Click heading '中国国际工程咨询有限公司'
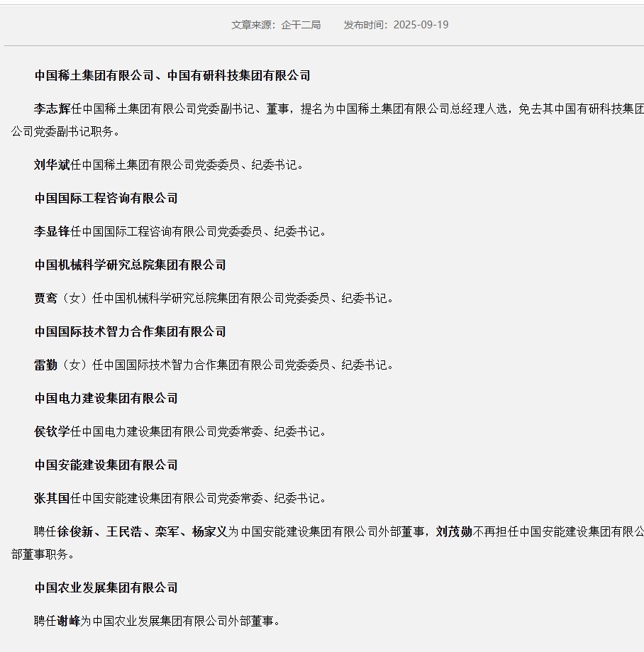The width and height of the screenshot is (644, 652). tap(106, 199)
